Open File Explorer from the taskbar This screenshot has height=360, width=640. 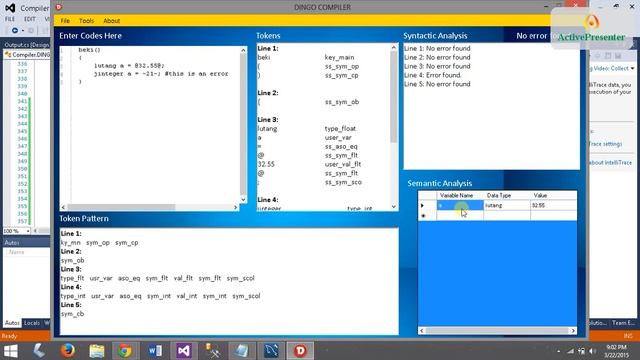pyautogui.click(x=97, y=351)
